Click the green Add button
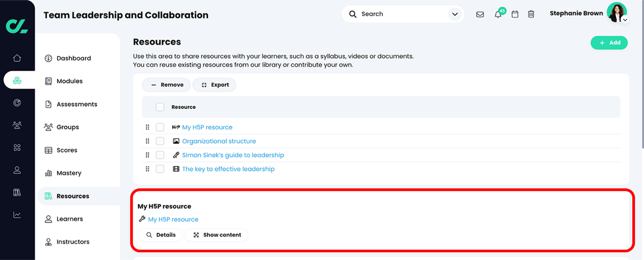The image size is (644, 260). pos(609,42)
